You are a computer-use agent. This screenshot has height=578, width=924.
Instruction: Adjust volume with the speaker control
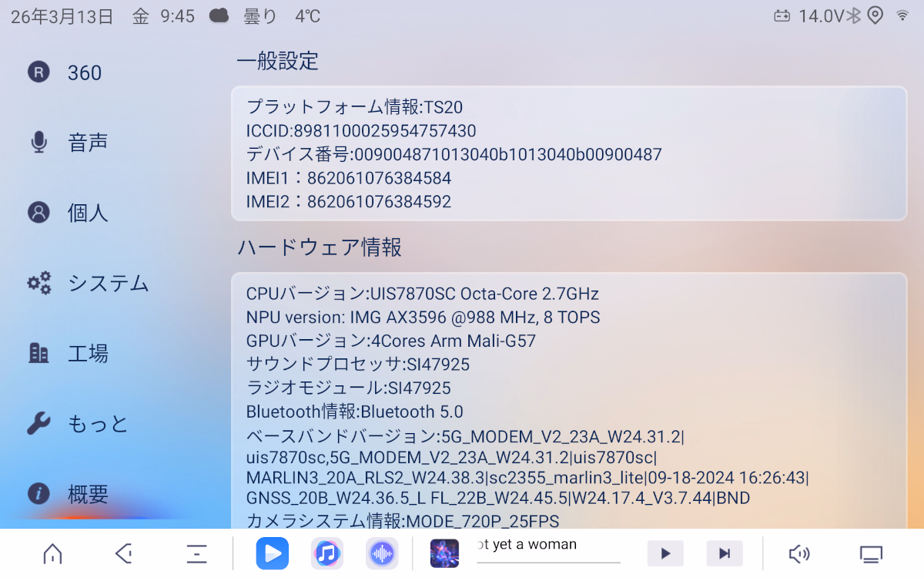click(799, 553)
